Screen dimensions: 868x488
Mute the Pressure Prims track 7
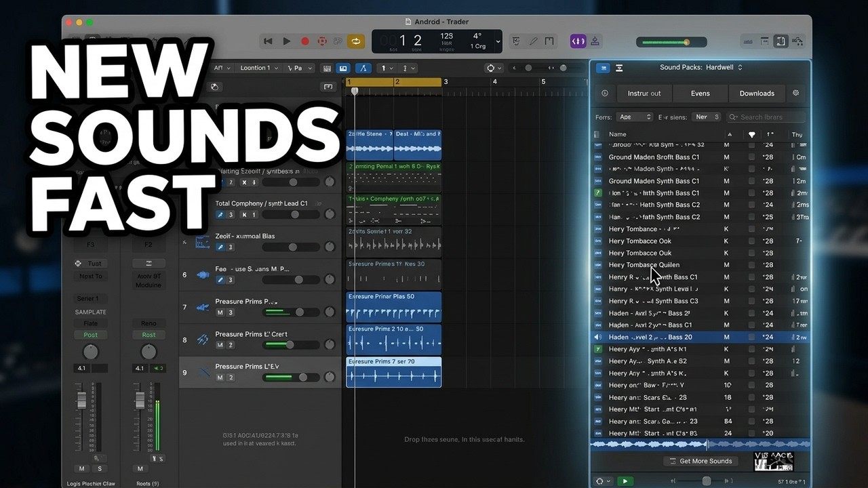220,312
